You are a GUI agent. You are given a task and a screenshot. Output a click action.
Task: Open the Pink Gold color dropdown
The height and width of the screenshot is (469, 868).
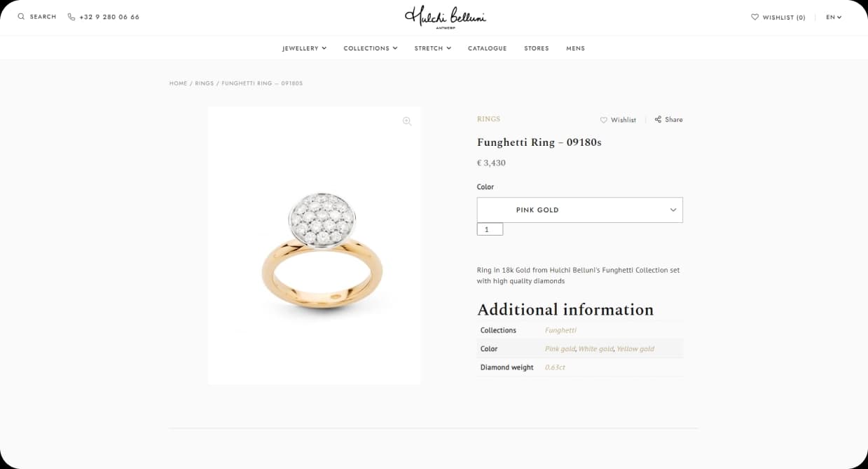pyautogui.click(x=579, y=210)
